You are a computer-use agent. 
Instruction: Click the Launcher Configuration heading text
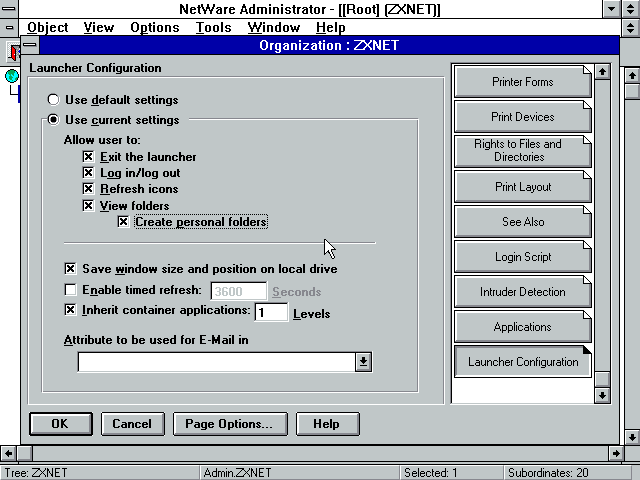[x=95, y=68]
